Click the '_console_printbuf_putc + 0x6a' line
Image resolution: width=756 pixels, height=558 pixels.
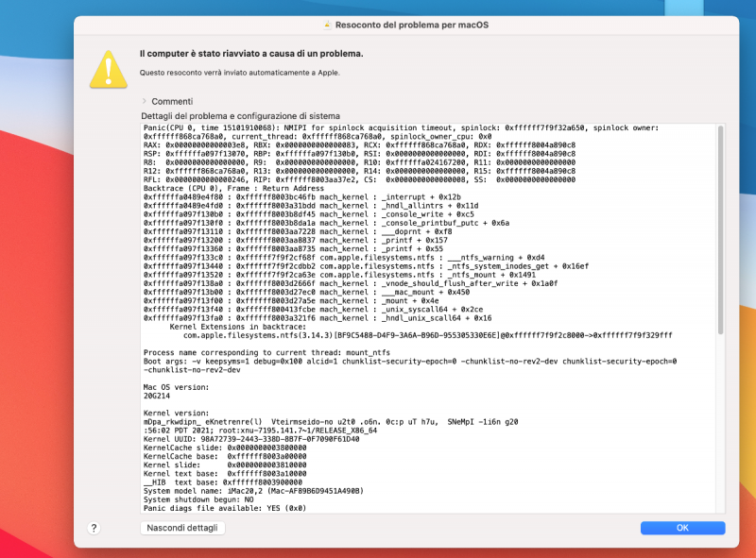pyautogui.click(x=326, y=223)
